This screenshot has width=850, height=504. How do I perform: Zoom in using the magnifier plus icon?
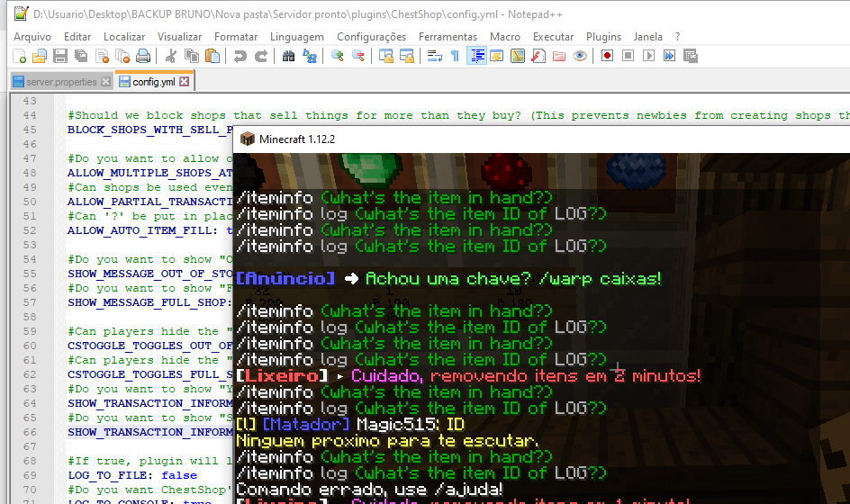(337, 56)
